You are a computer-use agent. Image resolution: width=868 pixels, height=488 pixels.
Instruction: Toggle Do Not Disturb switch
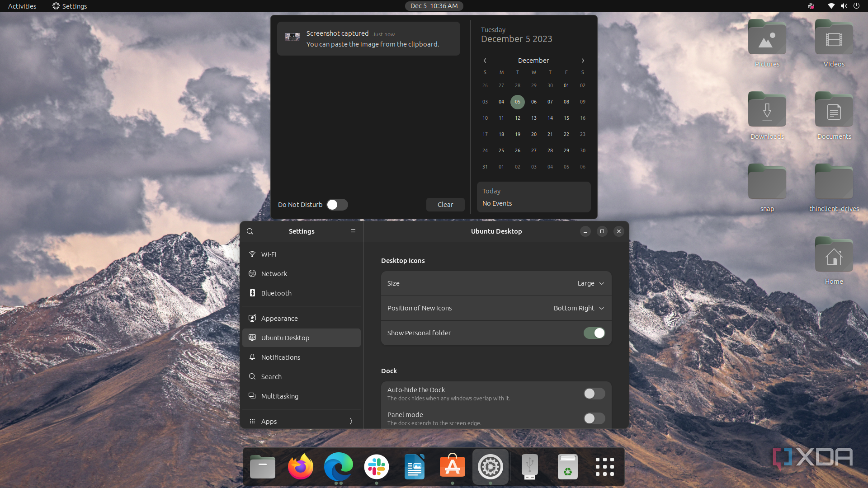tap(337, 205)
